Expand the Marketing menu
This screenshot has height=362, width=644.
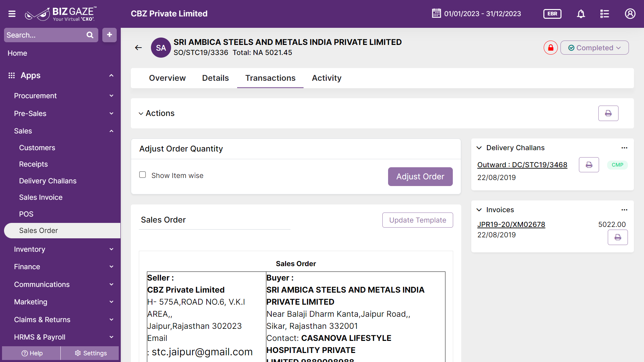point(111,302)
